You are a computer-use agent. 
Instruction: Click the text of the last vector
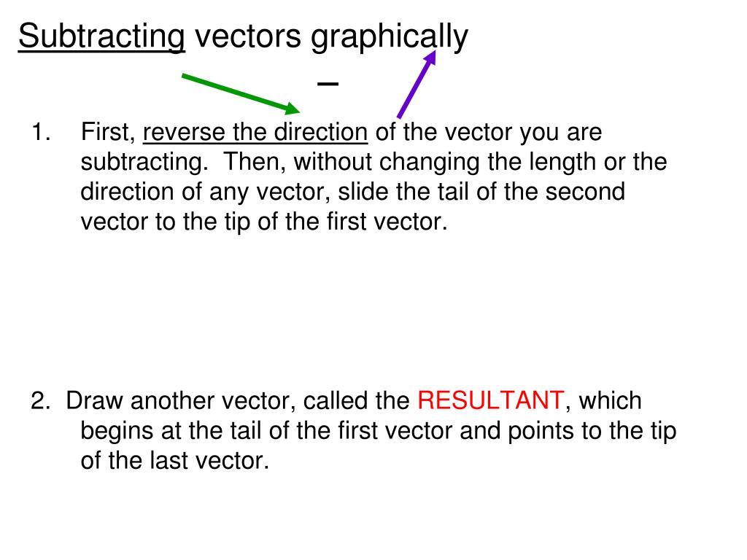coord(175,461)
